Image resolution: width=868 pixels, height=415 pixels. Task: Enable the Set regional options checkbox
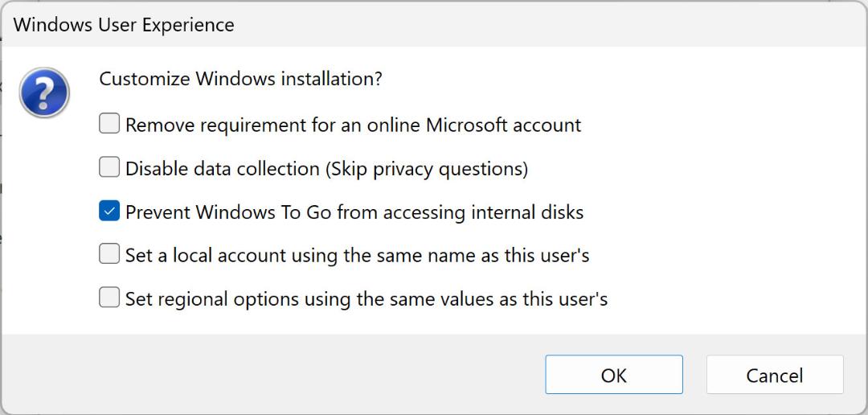pos(109,298)
